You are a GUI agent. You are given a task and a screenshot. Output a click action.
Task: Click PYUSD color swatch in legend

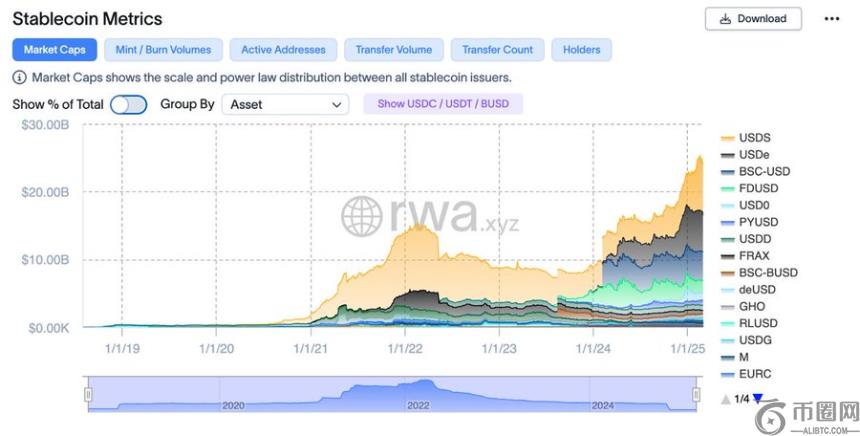(x=727, y=222)
